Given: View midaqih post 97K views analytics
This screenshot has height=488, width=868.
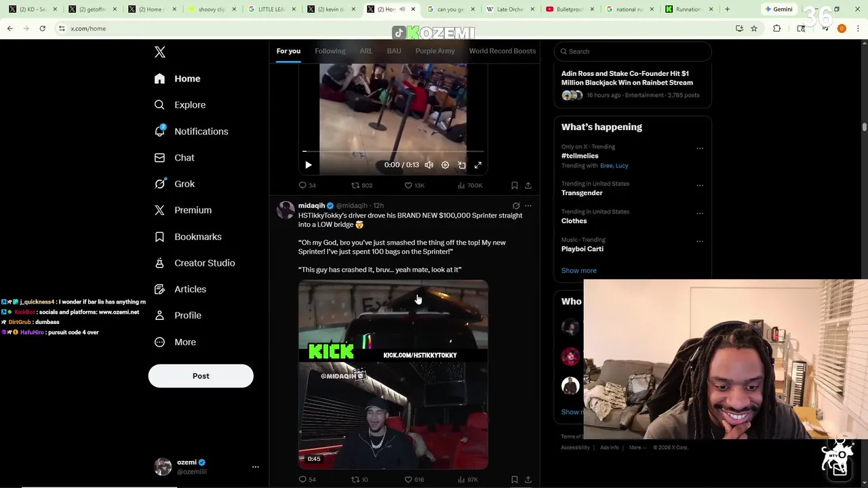Looking at the screenshot, I should pyautogui.click(x=468, y=479).
